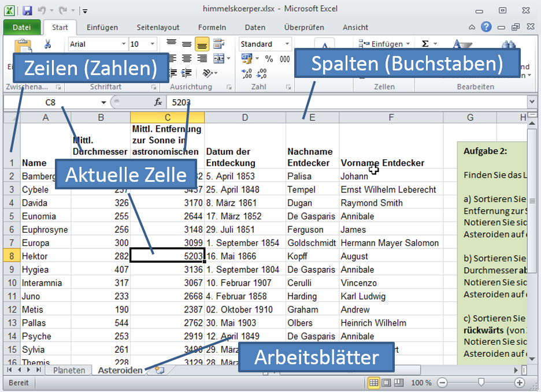Viewport: 541px width, 392px height.
Task: Click the Cut scissors icon
Action: click(48, 44)
